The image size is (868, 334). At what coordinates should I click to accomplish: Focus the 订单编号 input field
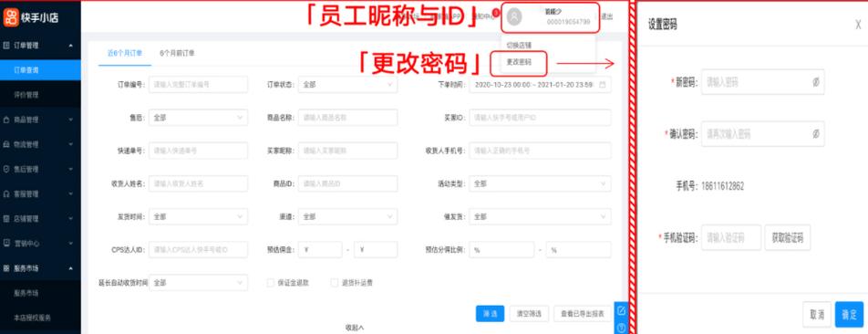[198, 85]
